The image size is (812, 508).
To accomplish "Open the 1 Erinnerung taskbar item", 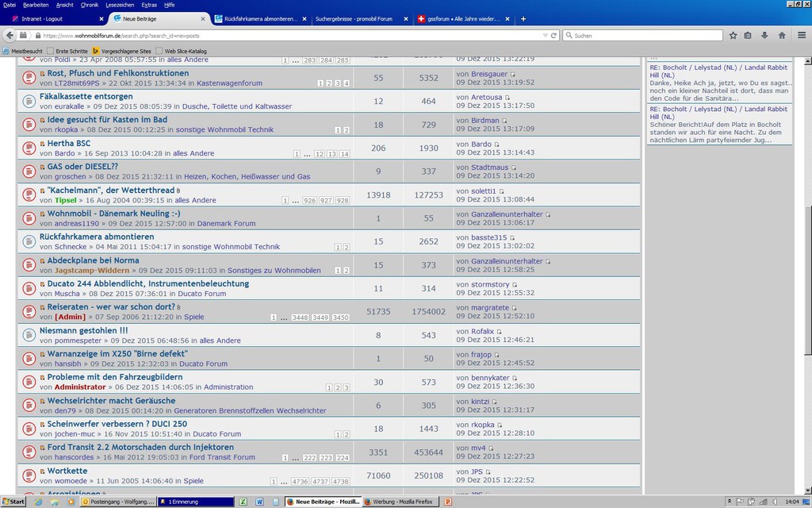I will 196,502.
